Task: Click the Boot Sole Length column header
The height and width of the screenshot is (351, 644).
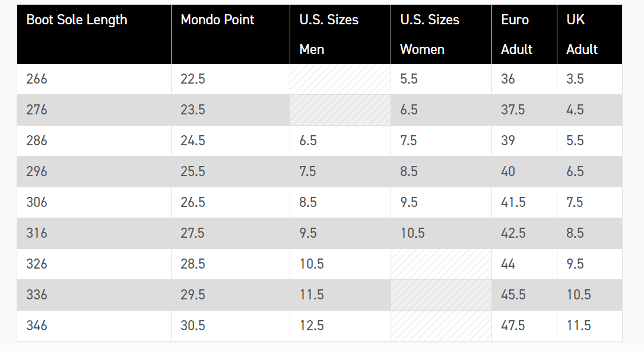Action: (x=77, y=20)
